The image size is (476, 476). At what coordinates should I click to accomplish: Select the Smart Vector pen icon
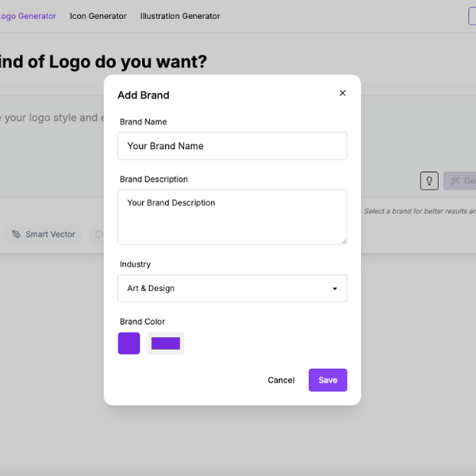[x=16, y=234]
